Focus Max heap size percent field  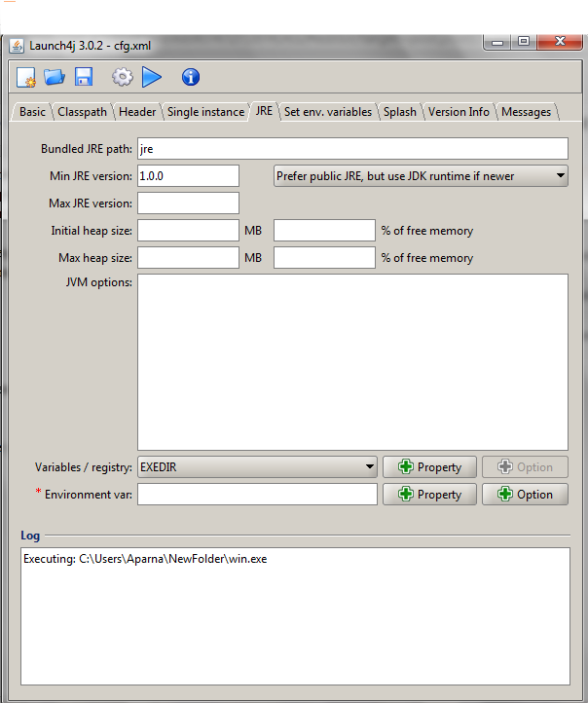pyautogui.click(x=324, y=258)
